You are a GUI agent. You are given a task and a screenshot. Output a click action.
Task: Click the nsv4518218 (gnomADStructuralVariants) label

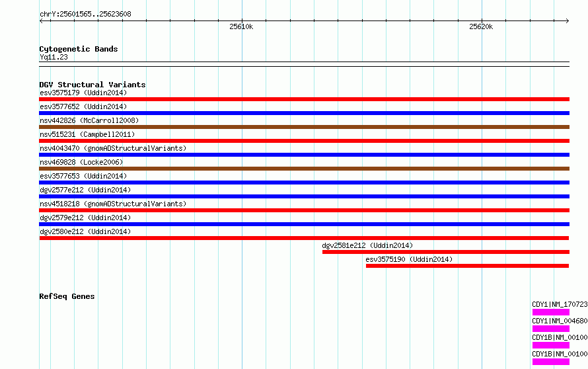point(113,204)
